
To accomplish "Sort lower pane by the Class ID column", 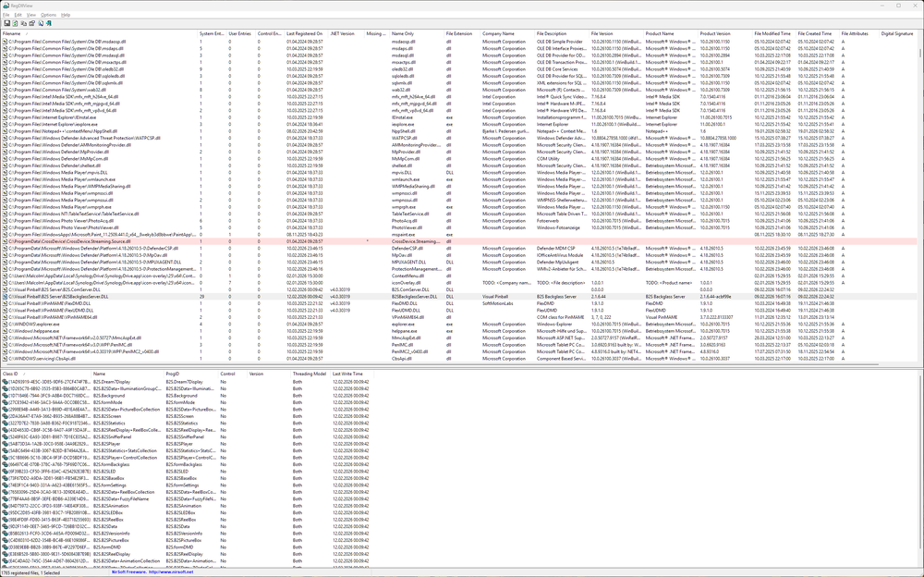I will click(46, 374).
